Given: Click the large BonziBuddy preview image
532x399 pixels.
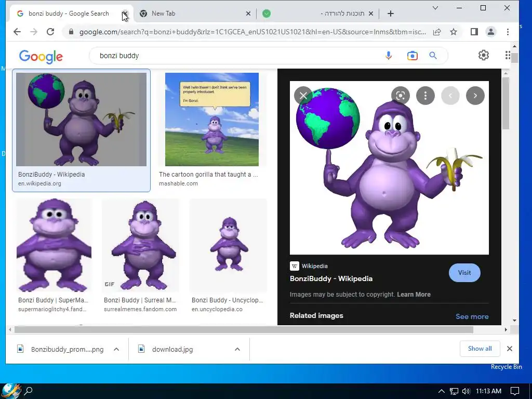Looking at the screenshot, I should pyautogui.click(x=389, y=168).
